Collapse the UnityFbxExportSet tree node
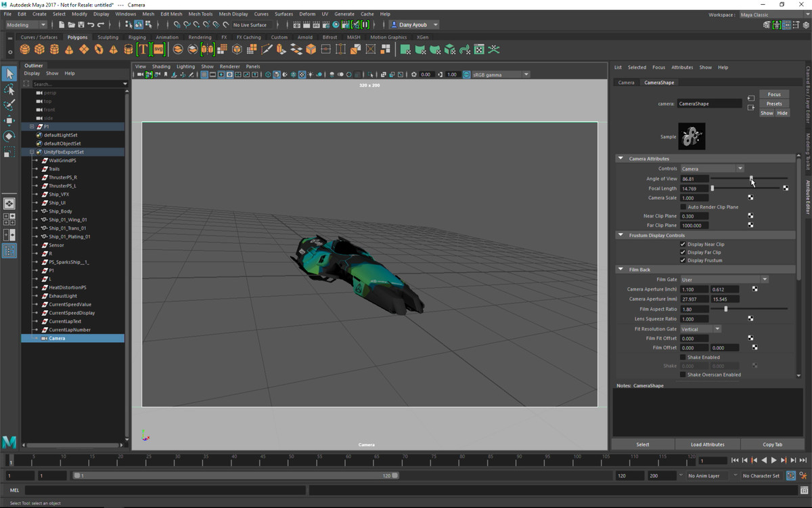This screenshot has height=508, width=812. click(32, 152)
